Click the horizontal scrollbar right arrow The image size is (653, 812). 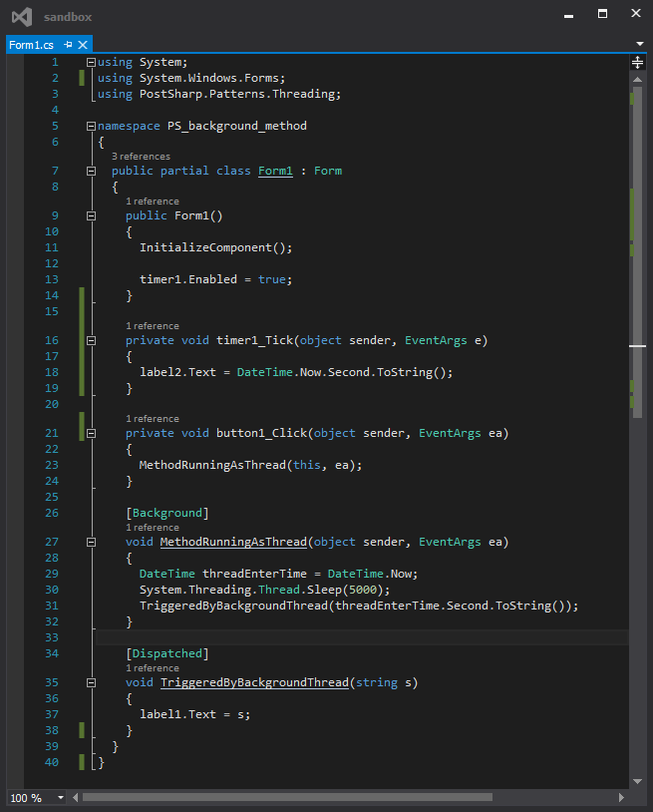622,798
